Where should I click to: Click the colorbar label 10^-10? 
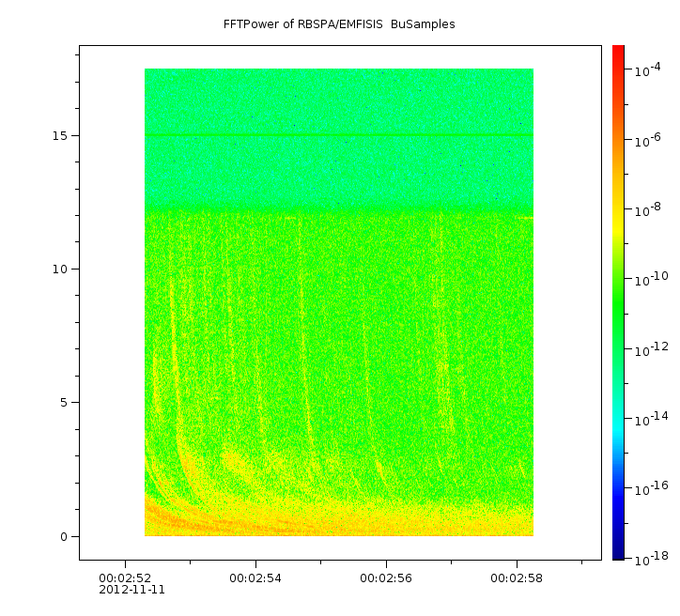tap(652, 279)
